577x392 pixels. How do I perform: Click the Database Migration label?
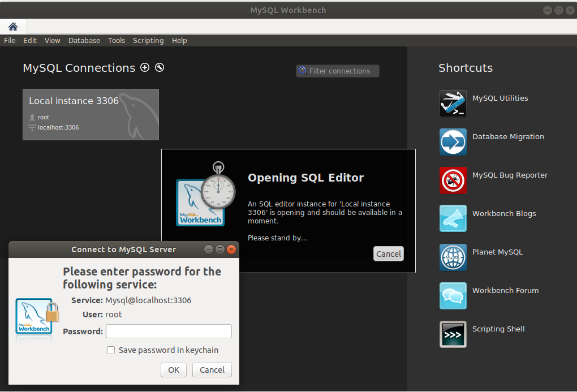coord(508,136)
